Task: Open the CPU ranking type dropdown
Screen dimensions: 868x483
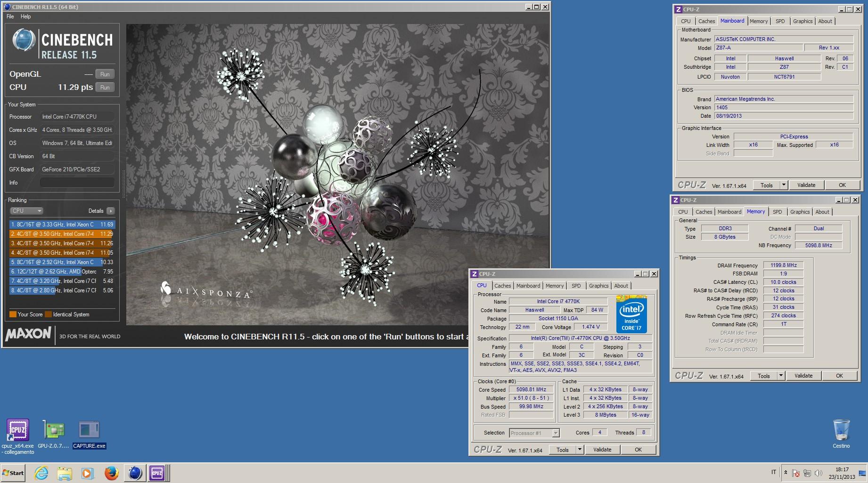Action: click(x=26, y=211)
